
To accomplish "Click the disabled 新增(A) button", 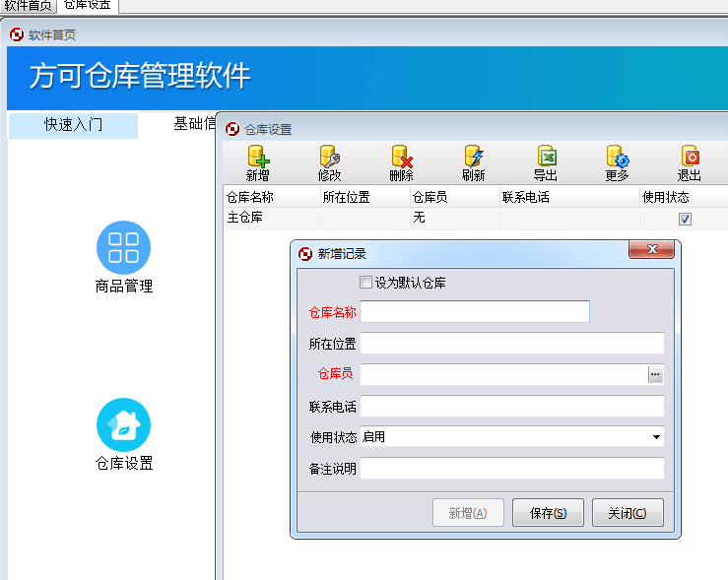I will (468, 513).
